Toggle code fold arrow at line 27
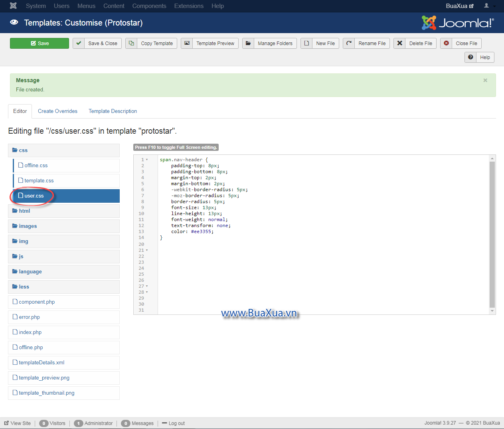The image size is (504, 429). 147,286
